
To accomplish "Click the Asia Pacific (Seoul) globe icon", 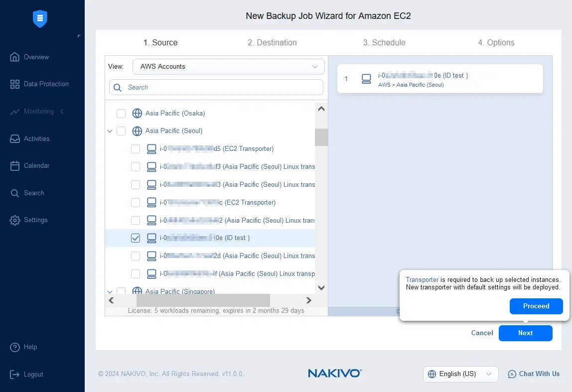I will [137, 131].
